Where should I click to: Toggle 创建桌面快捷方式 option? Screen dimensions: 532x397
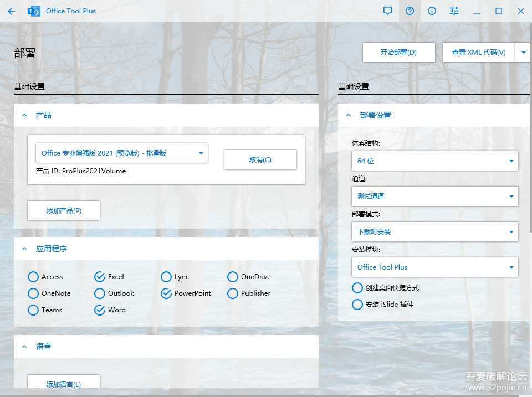point(357,288)
